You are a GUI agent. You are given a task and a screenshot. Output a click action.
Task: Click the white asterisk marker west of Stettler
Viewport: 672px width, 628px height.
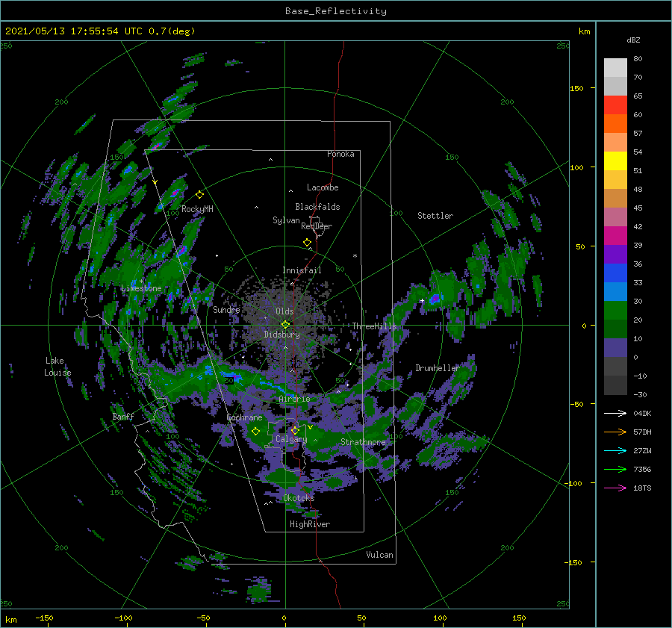tap(355, 256)
